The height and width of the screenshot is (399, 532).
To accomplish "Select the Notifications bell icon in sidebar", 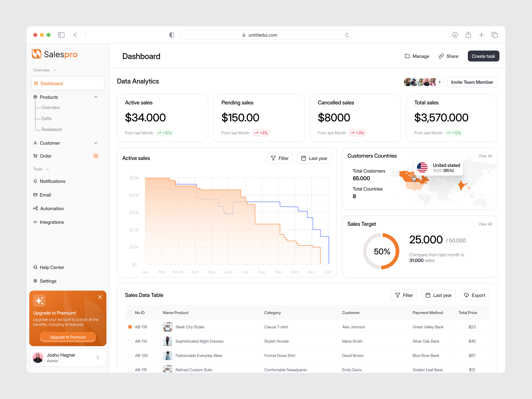I will coord(35,181).
